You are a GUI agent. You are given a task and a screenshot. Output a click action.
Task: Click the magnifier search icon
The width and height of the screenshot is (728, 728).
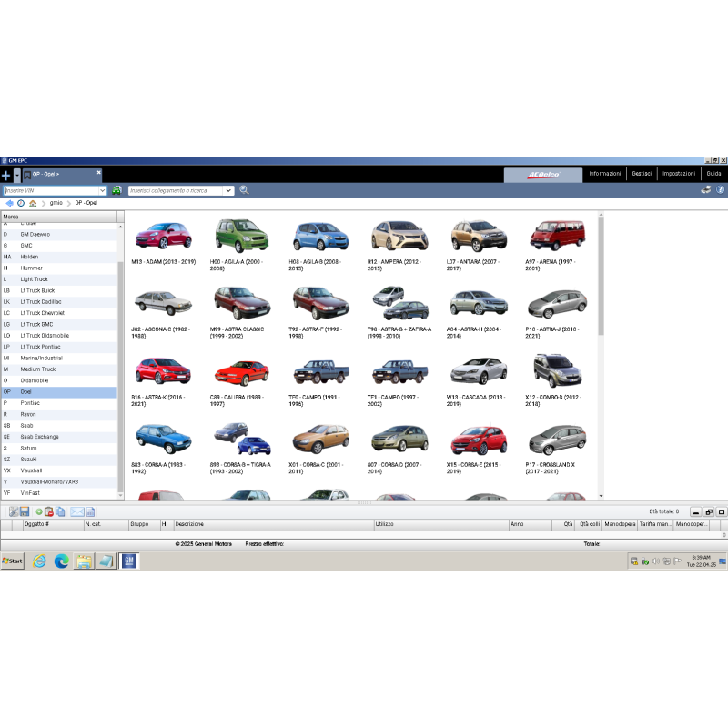tap(244, 190)
